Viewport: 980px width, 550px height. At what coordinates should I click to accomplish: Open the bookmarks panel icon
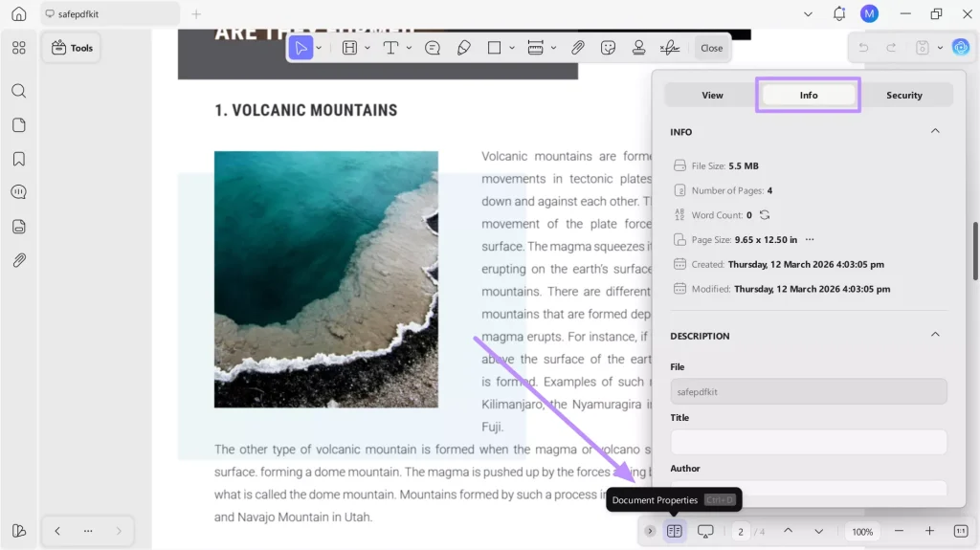pos(19,159)
